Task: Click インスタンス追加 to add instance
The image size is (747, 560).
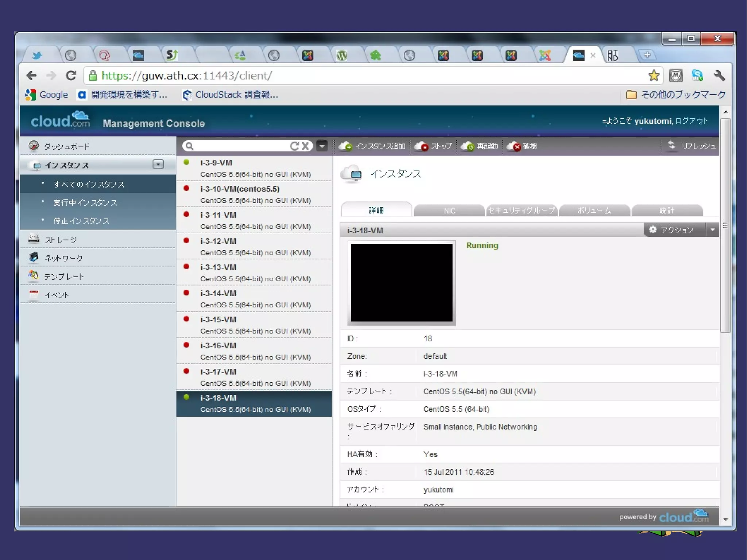Action: [x=372, y=146]
